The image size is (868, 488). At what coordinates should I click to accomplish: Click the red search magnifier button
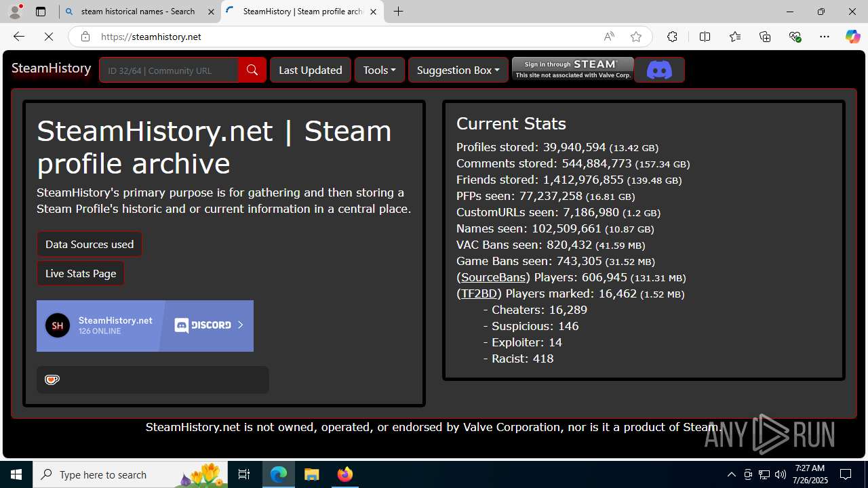tap(252, 70)
